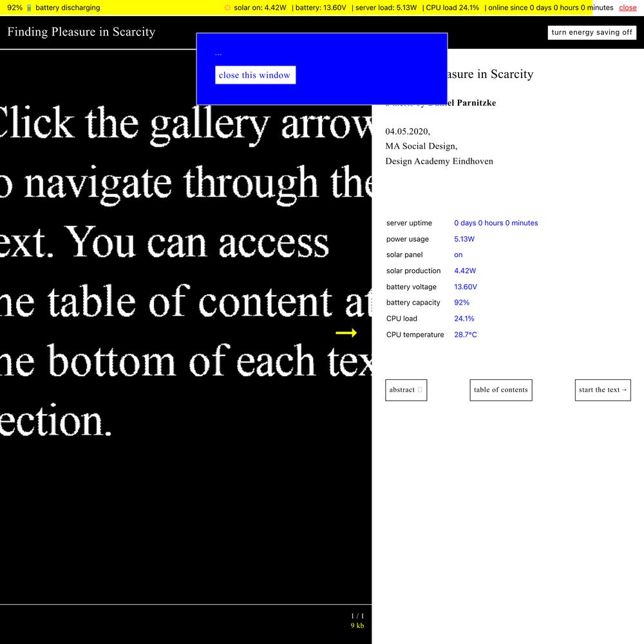This screenshot has width=644, height=644.
Task: Open the table of contents
Action: point(500,390)
